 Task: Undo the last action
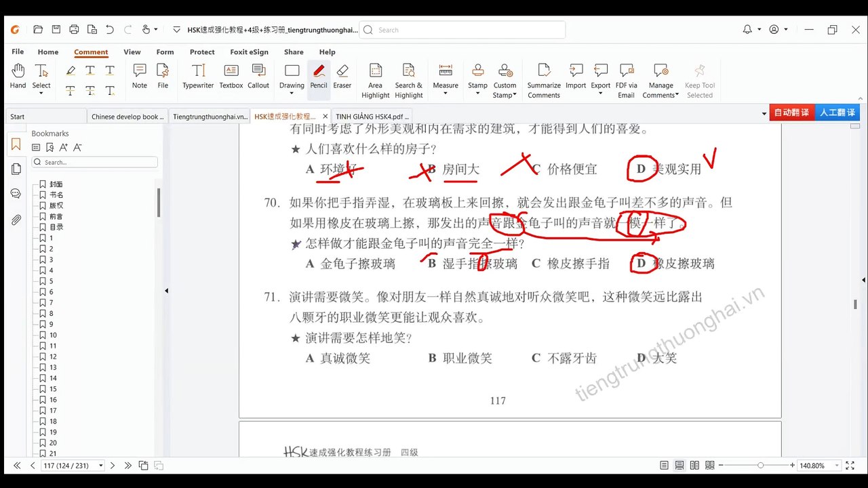pos(110,29)
